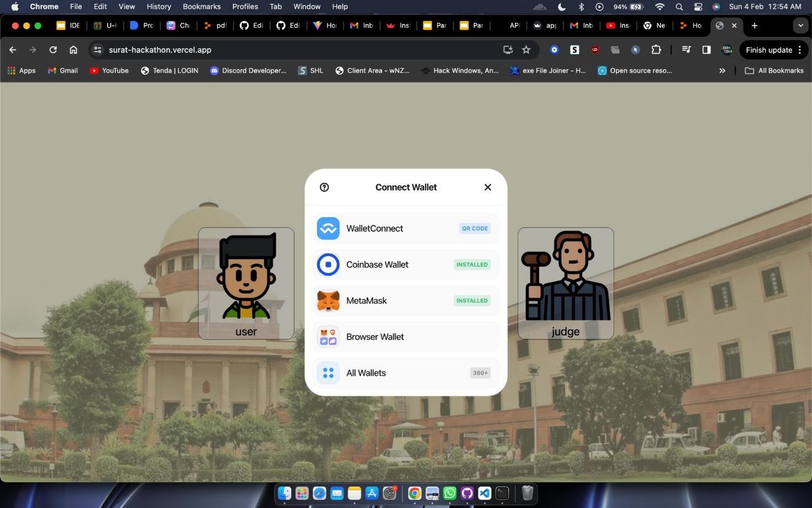Open the Extensions puzzle menu
Image resolution: width=812 pixels, height=508 pixels.
pyautogui.click(x=656, y=50)
